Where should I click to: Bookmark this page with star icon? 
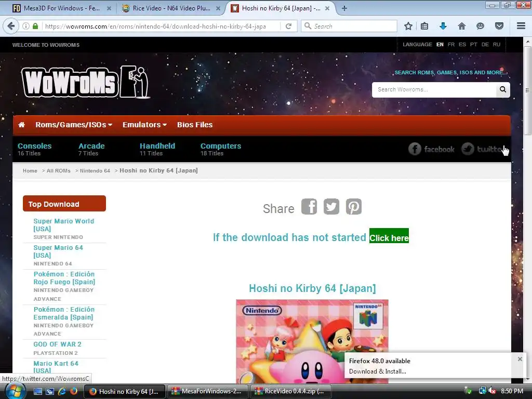pos(408,26)
